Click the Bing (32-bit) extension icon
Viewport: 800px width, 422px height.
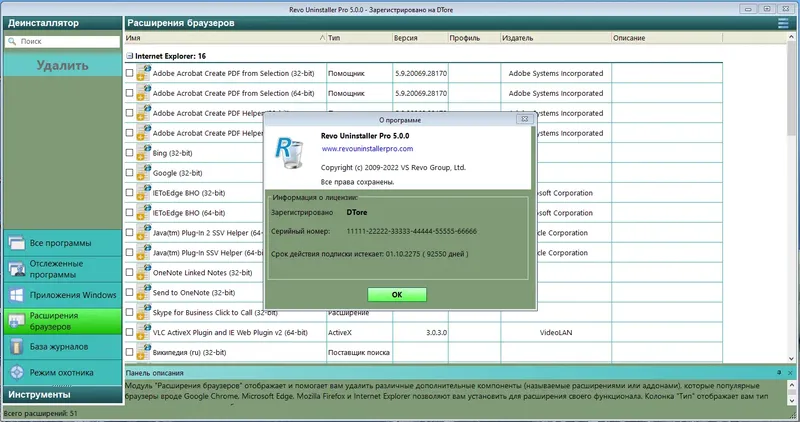[143, 153]
